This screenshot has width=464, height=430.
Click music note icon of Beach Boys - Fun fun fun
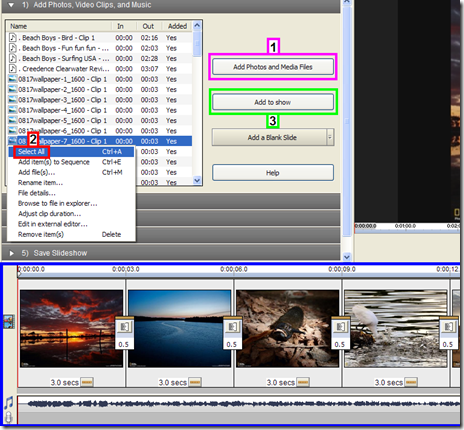coord(13,48)
